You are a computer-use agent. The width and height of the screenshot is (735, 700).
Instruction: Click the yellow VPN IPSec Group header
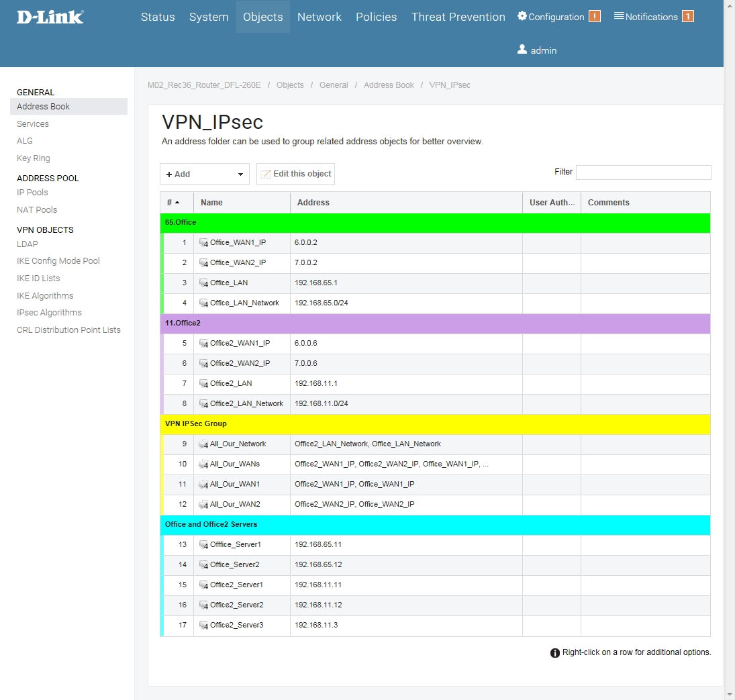click(435, 423)
